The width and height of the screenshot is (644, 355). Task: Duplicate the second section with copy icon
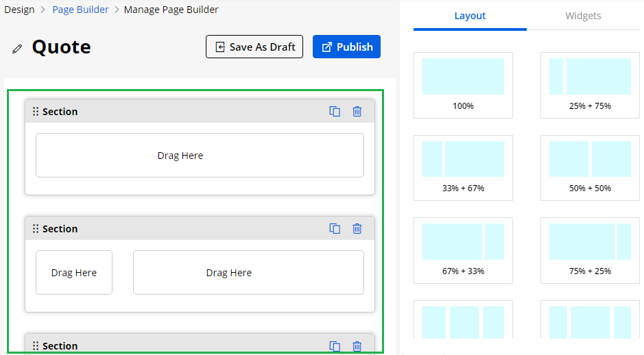pos(335,229)
